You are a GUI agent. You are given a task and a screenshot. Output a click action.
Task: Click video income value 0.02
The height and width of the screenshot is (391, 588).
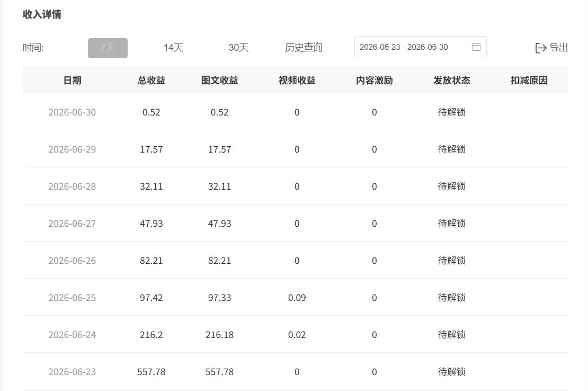point(297,335)
